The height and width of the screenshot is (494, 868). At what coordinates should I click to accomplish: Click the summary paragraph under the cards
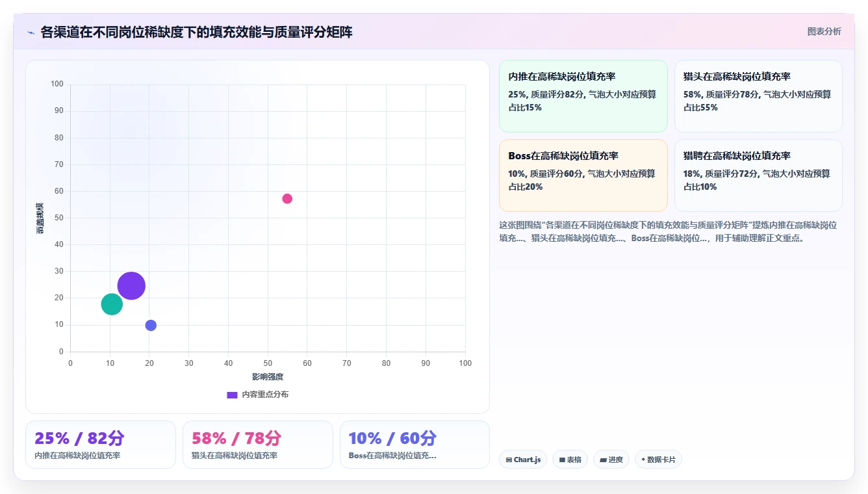pyautogui.click(x=669, y=231)
